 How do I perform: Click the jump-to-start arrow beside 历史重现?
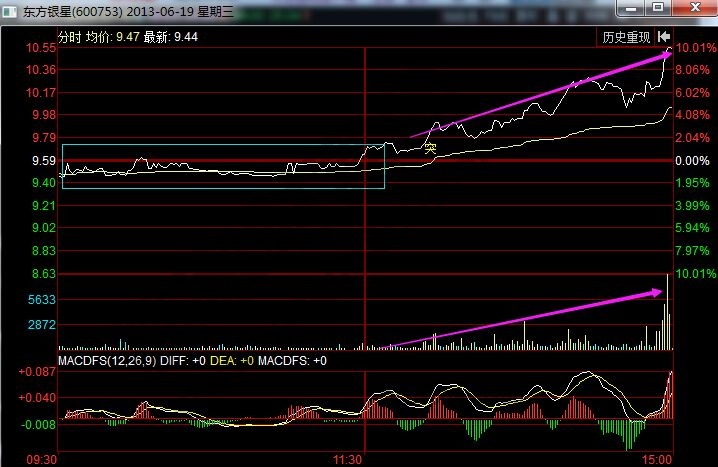point(664,37)
